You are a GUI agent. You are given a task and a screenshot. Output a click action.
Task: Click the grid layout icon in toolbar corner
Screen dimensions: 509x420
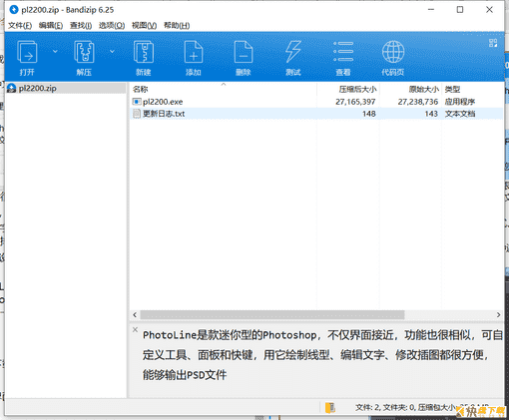(x=493, y=43)
